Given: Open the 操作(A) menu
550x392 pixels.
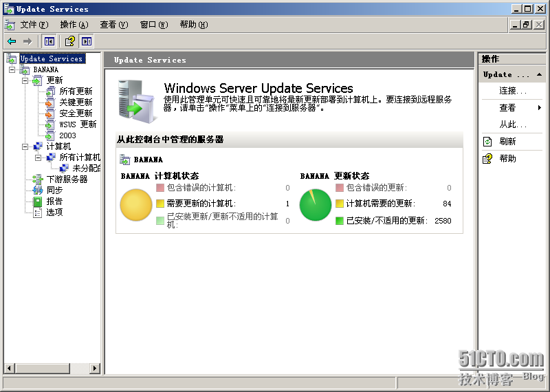Looking at the screenshot, I should point(74,25).
